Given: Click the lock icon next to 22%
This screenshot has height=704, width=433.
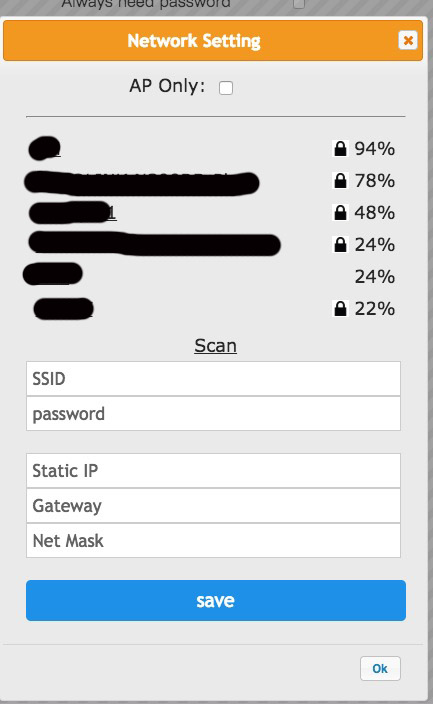Looking at the screenshot, I should 340,308.
